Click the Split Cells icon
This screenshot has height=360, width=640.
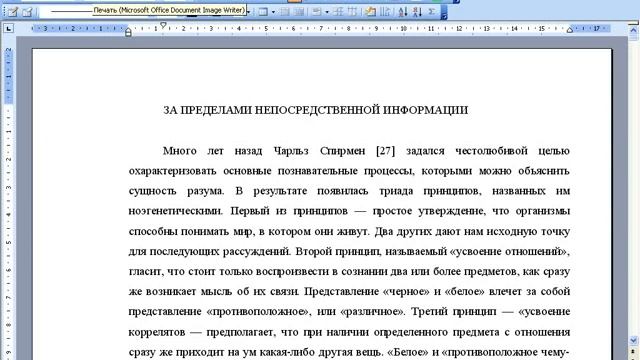coord(299,12)
